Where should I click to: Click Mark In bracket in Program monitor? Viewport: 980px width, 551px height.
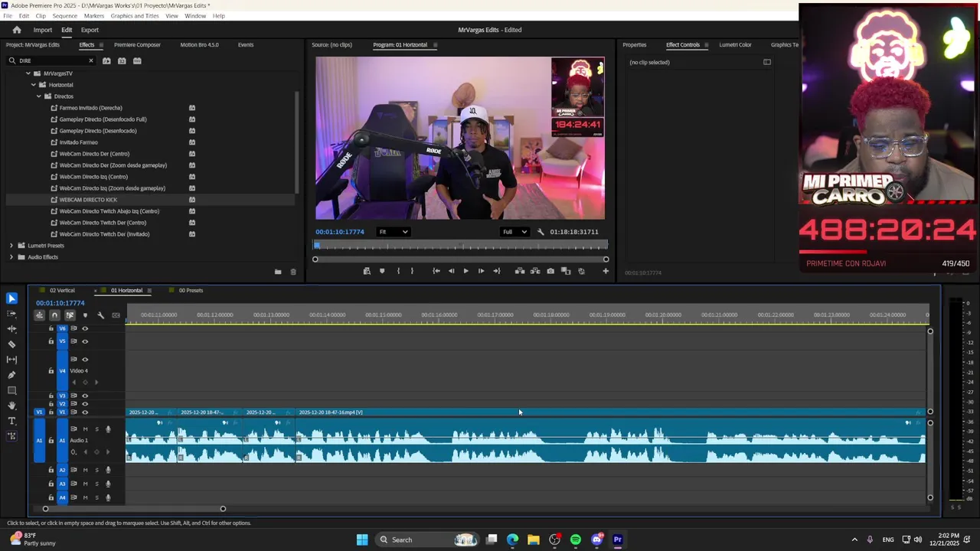coord(398,271)
